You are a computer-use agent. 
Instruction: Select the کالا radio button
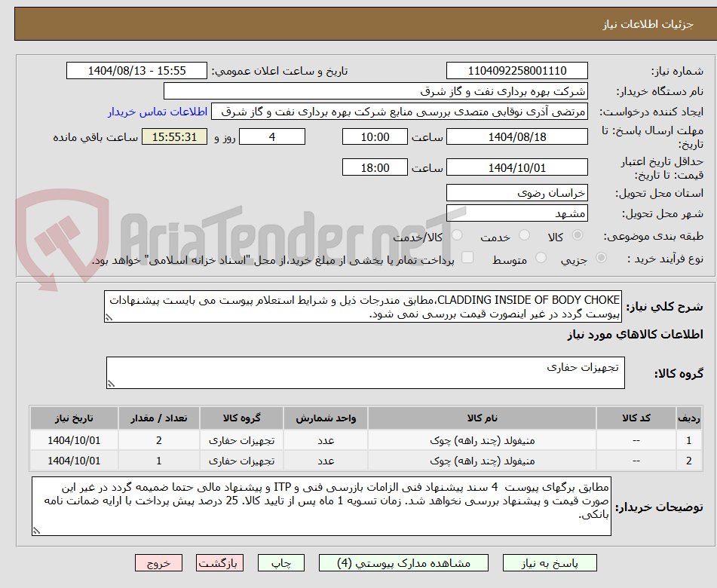578,235
